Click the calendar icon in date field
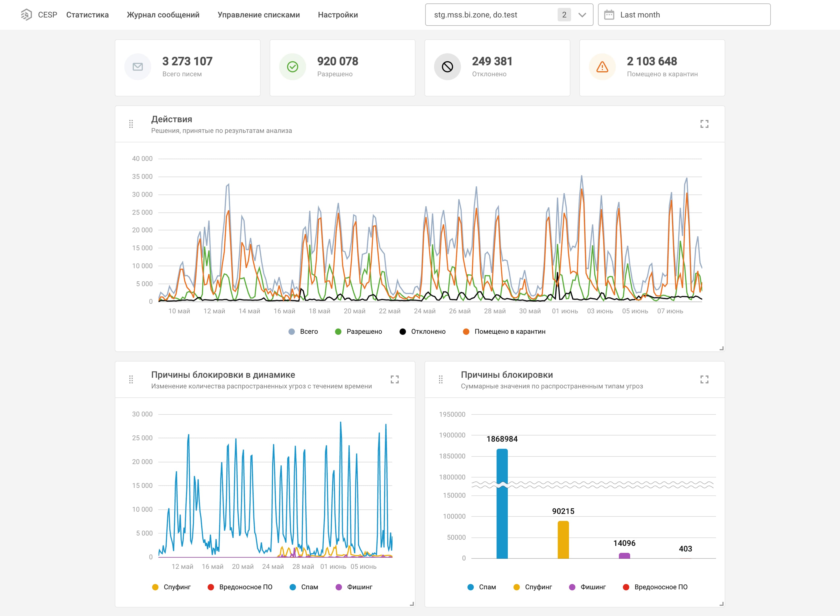Viewport: 840px width, 616px height. pos(609,15)
